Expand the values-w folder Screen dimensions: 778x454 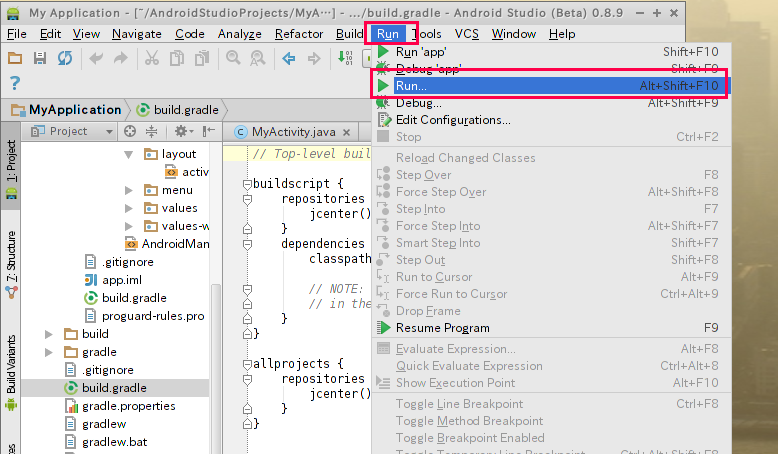tap(129, 226)
